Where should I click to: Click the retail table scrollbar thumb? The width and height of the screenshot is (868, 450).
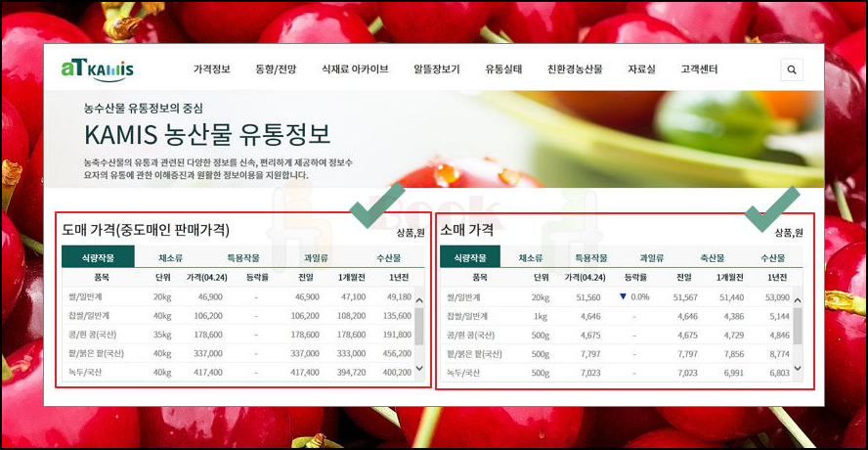(x=798, y=326)
